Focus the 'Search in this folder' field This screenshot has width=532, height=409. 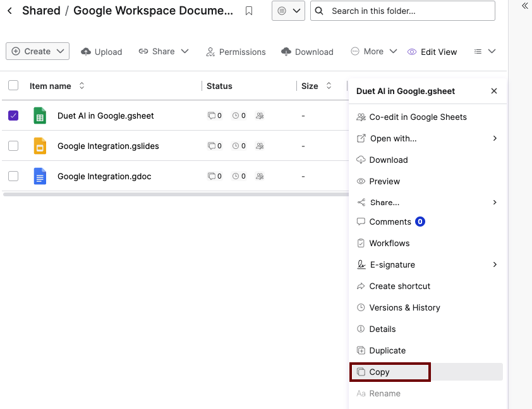coord(402,11)
